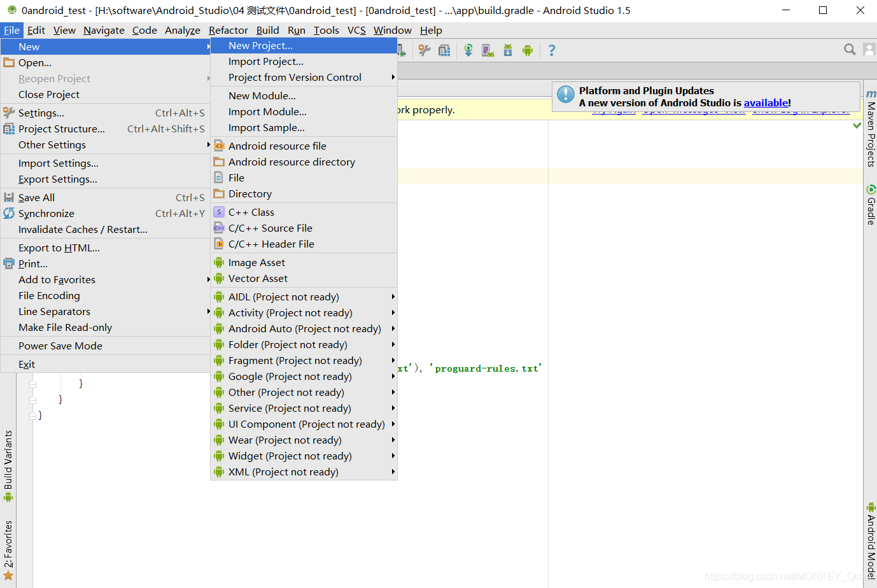Click the Search Everywhere magnifier icon

[x=850, y=50]
